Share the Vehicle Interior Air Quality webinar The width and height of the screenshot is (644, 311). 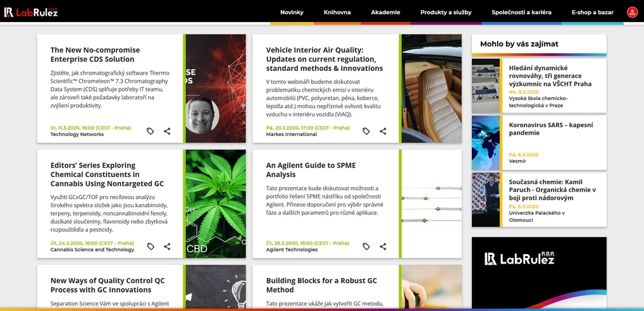coord(383,131)
